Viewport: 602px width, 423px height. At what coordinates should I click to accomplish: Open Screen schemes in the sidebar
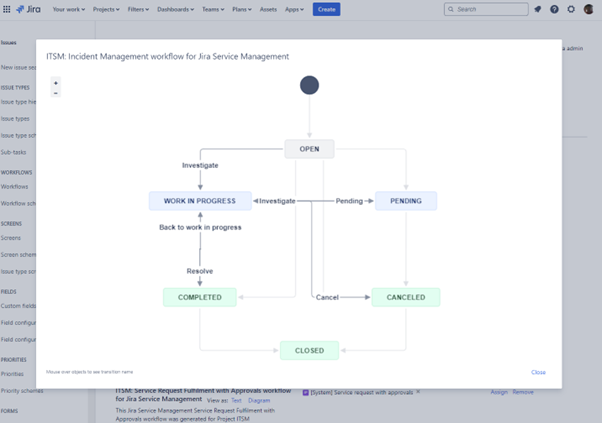[x=18, y=254]
